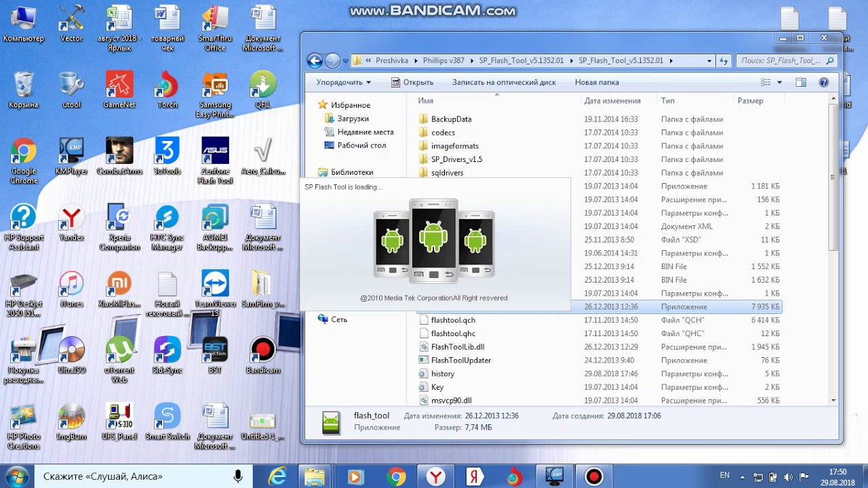Select Proshivka in the address path
The height and width of the screenshot is (488, 868).
(x=392, y=60)
